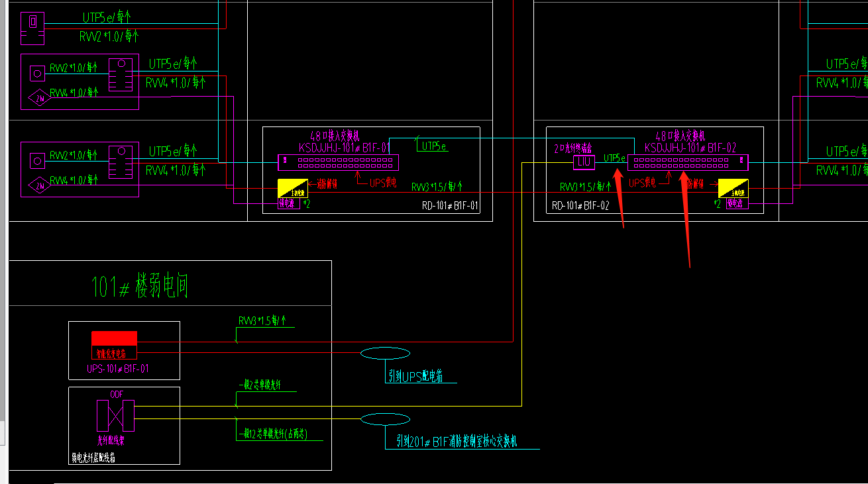Image resolution: width=868 pixels, height=484 pixels.
Task: Select the text KSDJJHJ-101#B1F-02
Action: [690, 148]
